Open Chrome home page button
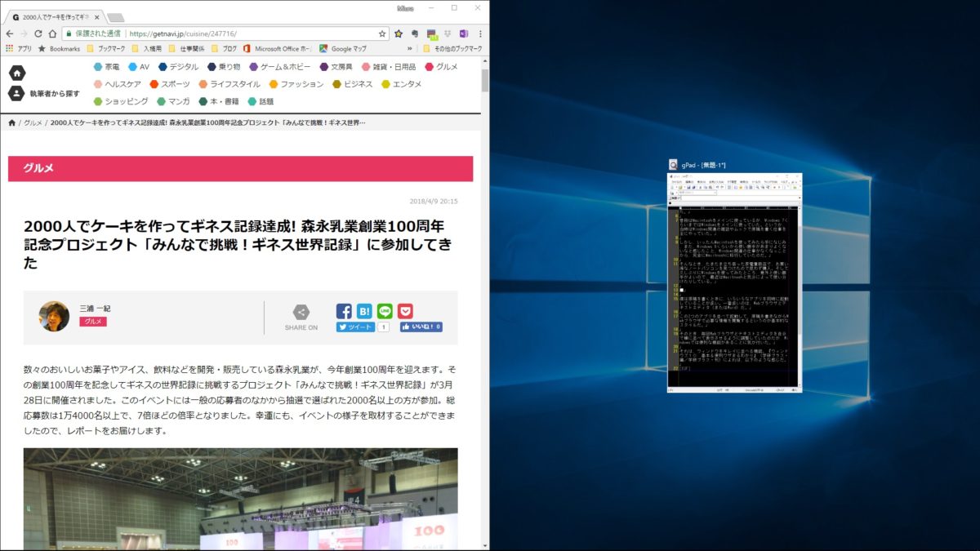This screenshot has width=980, height=551. [x=52, y=33]
